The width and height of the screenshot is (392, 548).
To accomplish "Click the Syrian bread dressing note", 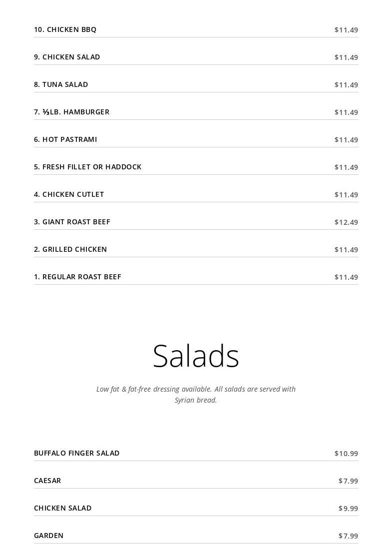I will click(x=196, y=395).
